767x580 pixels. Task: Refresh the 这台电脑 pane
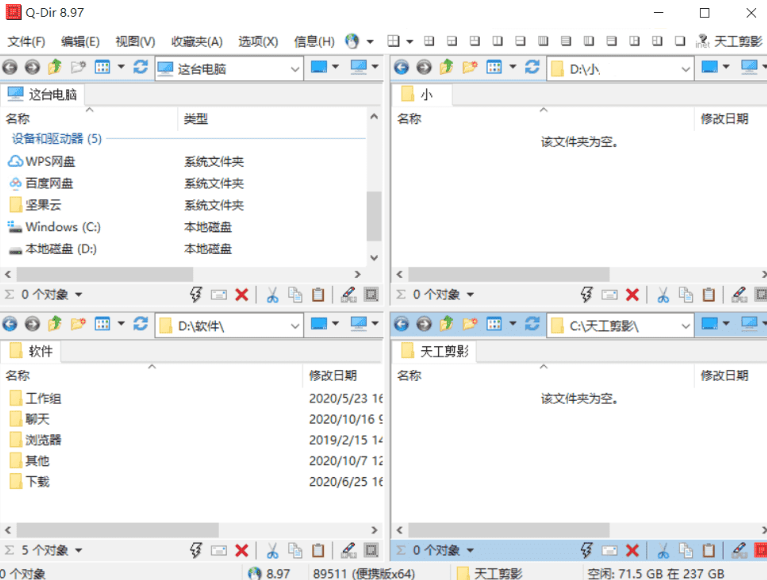(140, 67)
